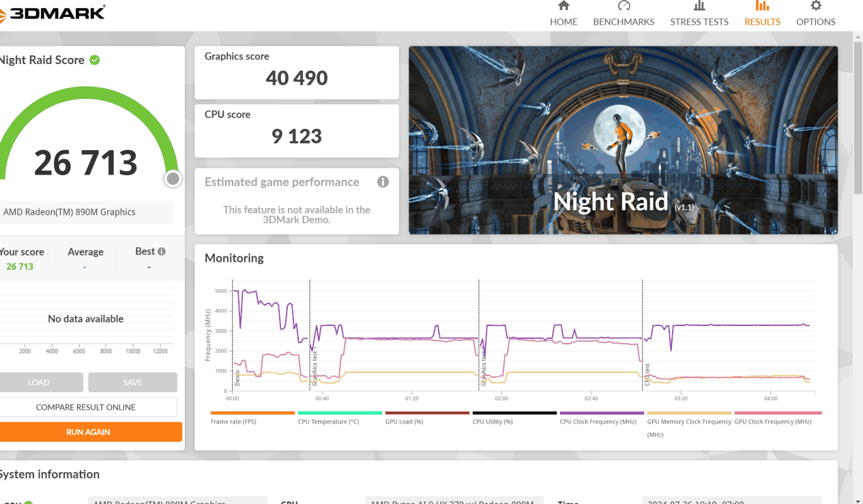Viewport: 863px width, 504px height.
Task: Click info icon beside Estimated game performance
Action: (383, 182)
